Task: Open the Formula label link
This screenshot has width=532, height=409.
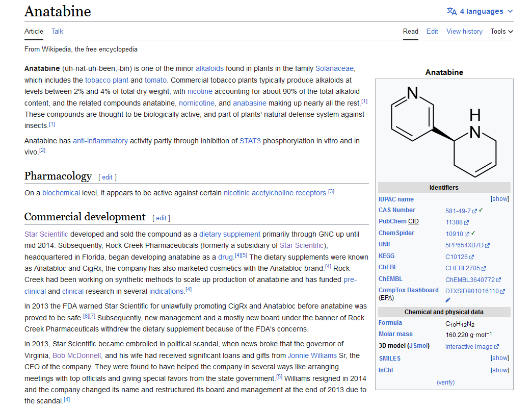Action: (390, 323)
